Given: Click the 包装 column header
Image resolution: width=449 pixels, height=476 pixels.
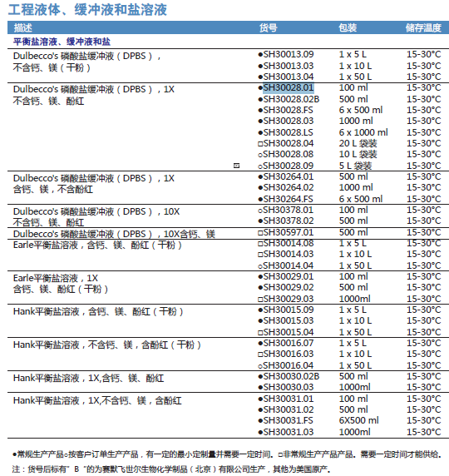Looking at the screenshot, I should tap(348, 28).
